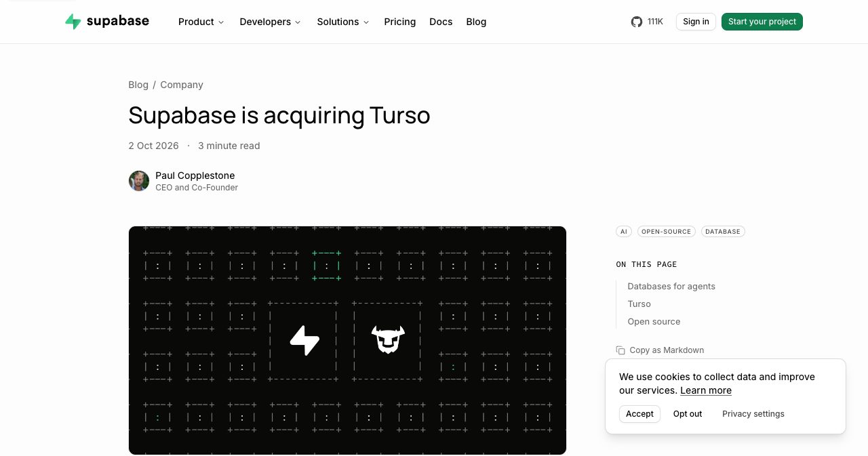Click the article title Supabase is acquiring Turso
This screenshot has height=456, width=868.
279,115
